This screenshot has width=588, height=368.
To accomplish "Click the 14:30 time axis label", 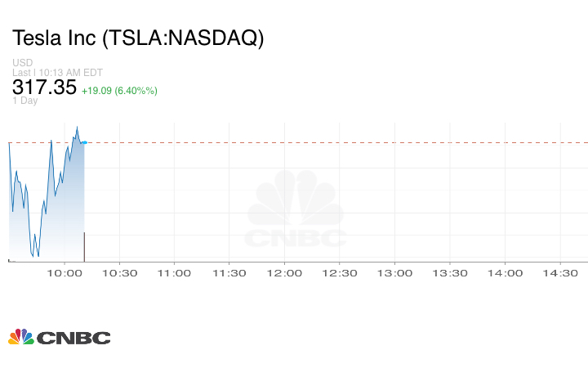I will point(560,273).
